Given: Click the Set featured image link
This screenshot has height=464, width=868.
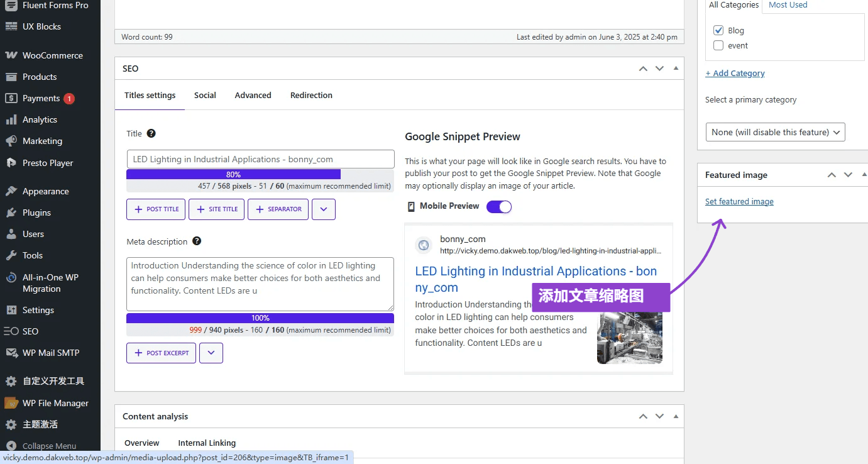Looking at the screenshot, I should pyautogui.click(x=739, y=202).
